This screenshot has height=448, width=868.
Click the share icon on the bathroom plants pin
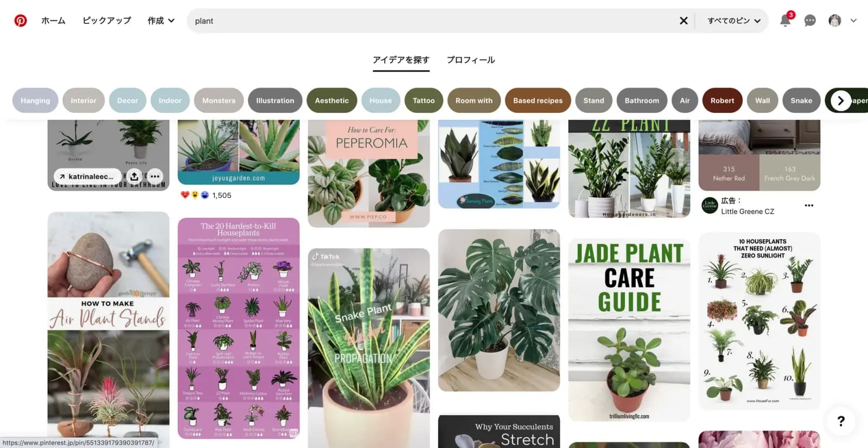coord(134,176)
